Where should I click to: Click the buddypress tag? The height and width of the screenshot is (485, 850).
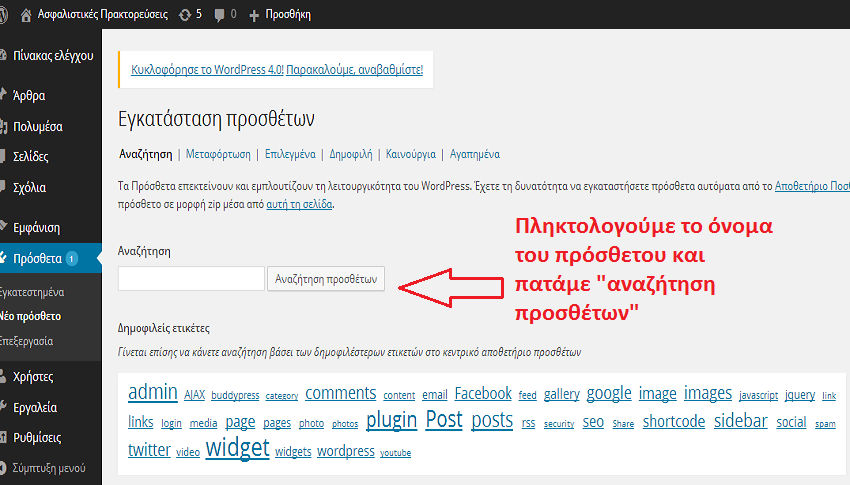pos(235,396)
